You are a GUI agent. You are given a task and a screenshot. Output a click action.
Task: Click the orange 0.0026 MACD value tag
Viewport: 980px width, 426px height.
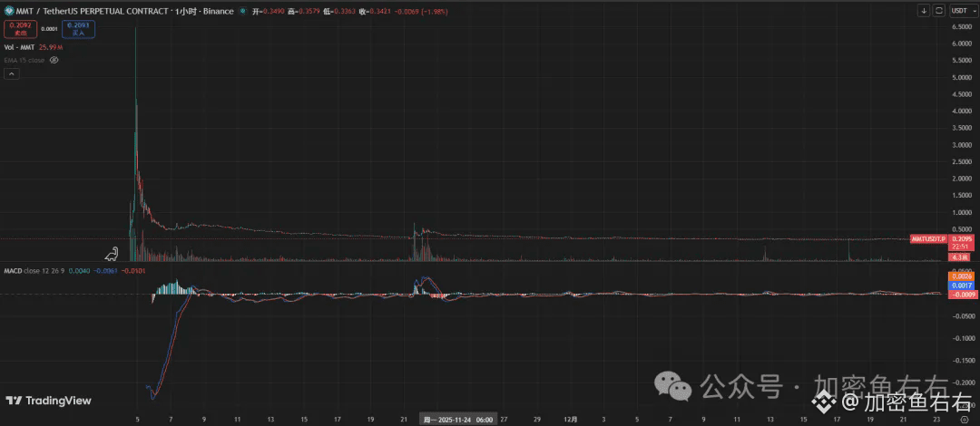(x=959, y=276)
